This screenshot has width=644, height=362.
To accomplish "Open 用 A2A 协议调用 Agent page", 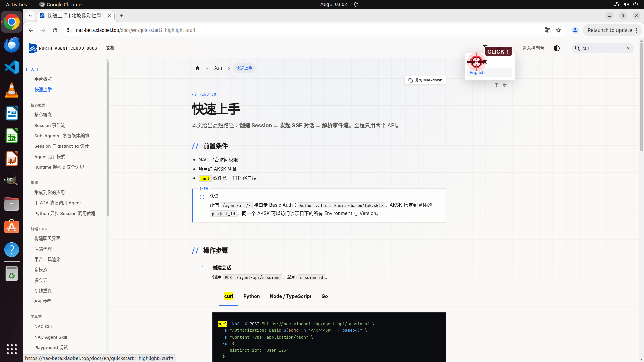I will pos(58,203).
